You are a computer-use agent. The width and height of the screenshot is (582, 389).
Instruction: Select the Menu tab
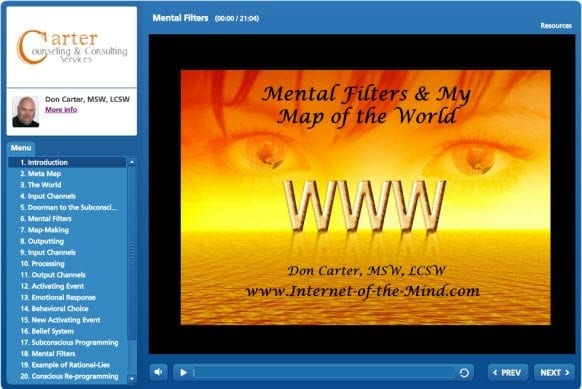(x=21, y=148)
